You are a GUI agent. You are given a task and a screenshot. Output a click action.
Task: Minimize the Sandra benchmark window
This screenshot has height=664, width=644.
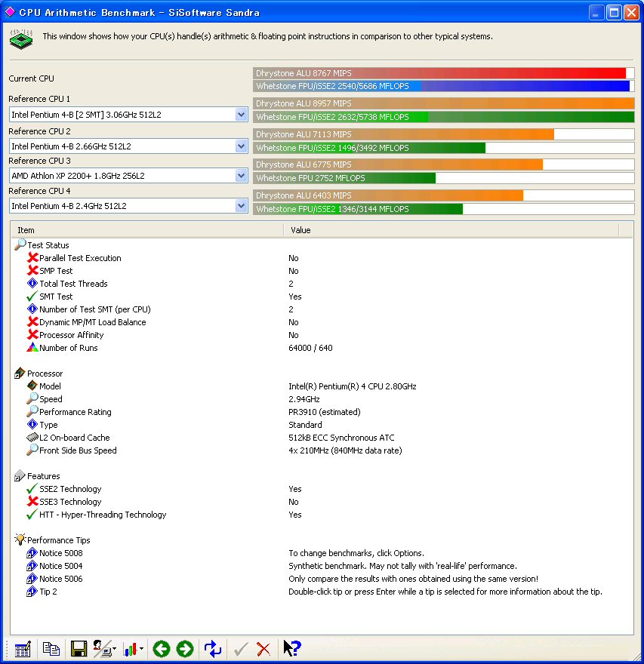(x=596, y=12)
